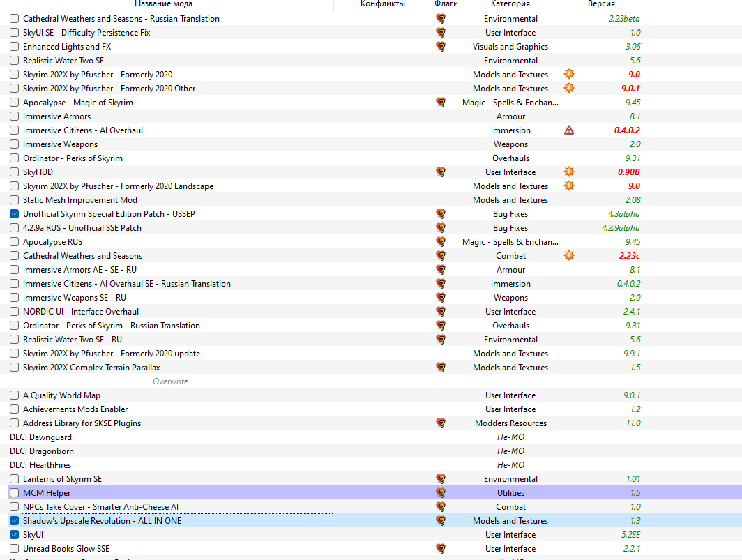Click the flag icon for the USSEP patch

[441, 214]
